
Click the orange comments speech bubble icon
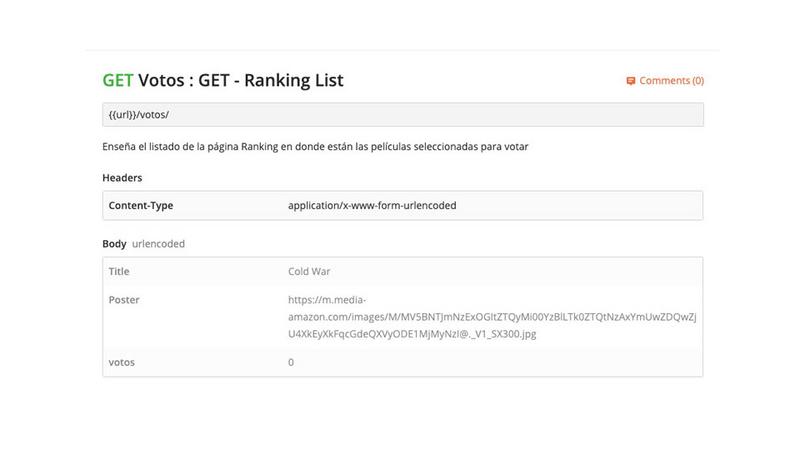(x=631, y=81)
